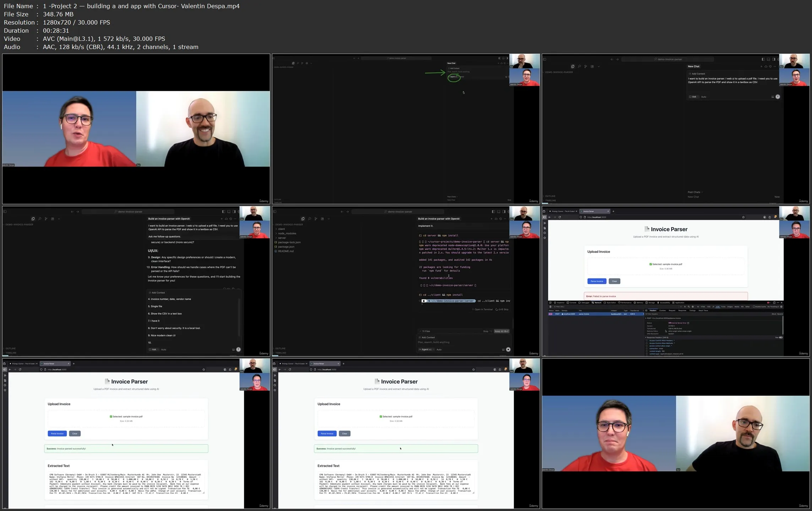812x511 pixels.
Task: Clear network log trash icon in error frame
Action: [x=550, y=306]
